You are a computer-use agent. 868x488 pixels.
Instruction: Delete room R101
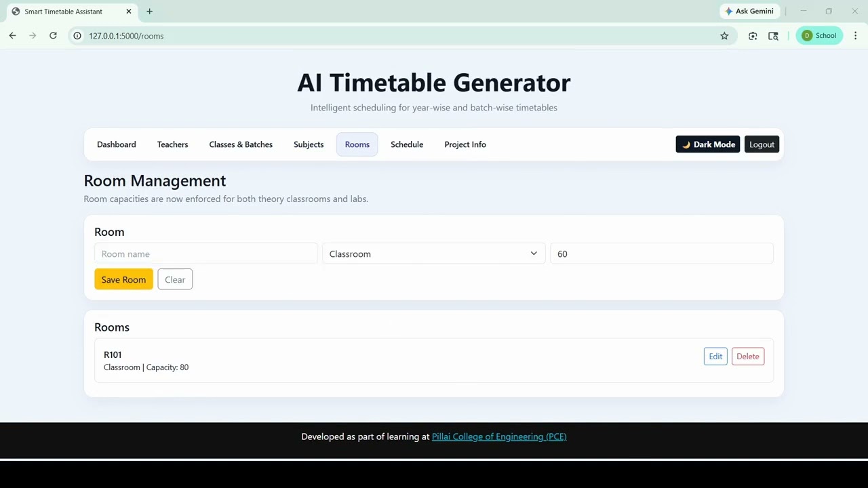tap(748, 357)
